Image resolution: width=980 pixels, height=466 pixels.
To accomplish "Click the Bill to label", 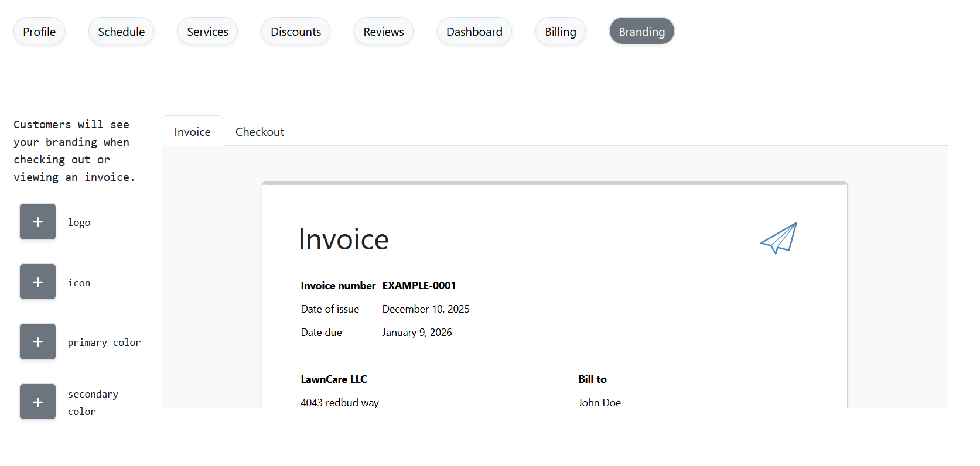I will (592, 379).
